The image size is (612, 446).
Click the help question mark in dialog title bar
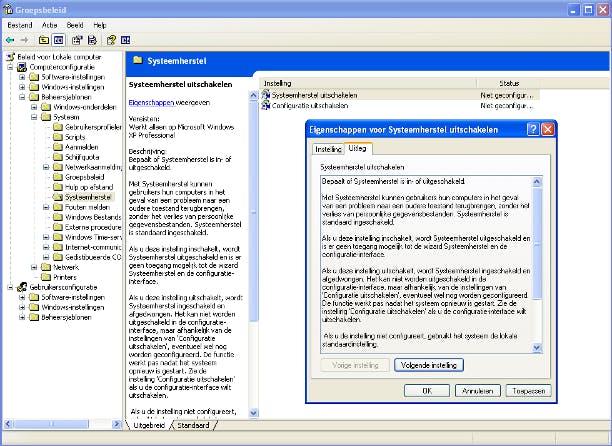(533, 129)
